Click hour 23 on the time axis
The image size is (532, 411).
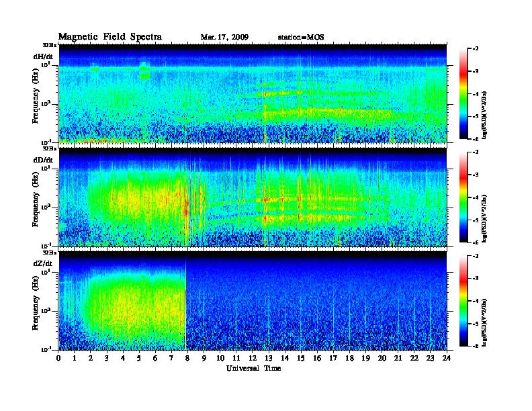pyautogui.click(x=431, y=359)
